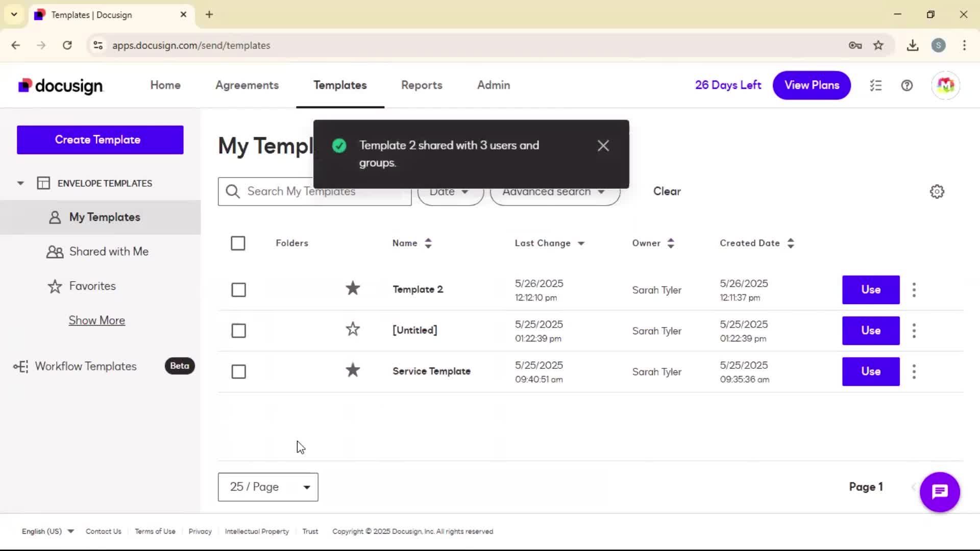
Task: Open Favorites in sidebar
Action: coord(82,286)
